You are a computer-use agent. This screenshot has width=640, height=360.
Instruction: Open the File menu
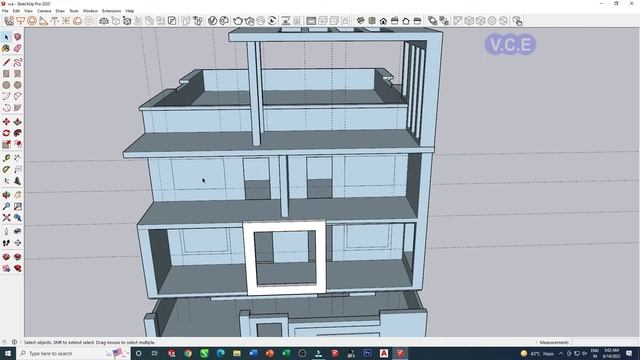point(5,11)
